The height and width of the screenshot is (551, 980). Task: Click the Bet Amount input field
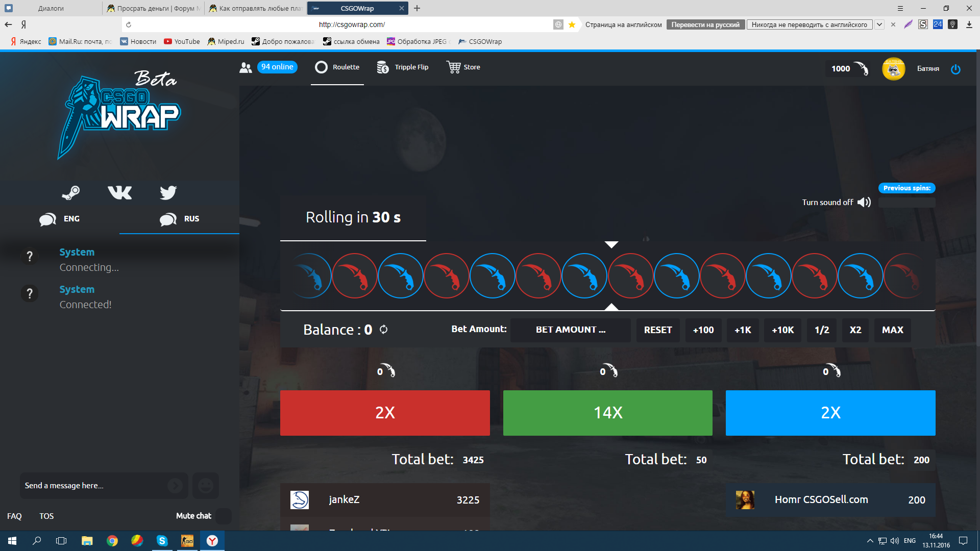coord(571,330)
